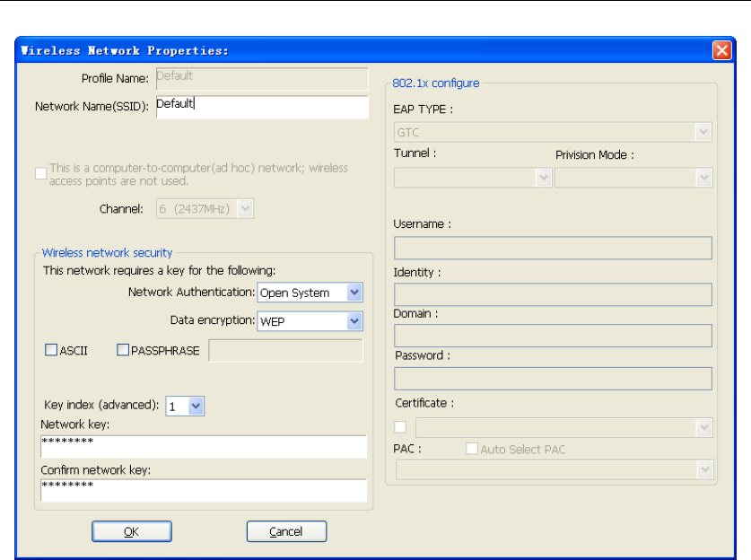The height and width of the screenshot is (560, 751).
Task: Click the Cancel button
Action: pos(286,532)
